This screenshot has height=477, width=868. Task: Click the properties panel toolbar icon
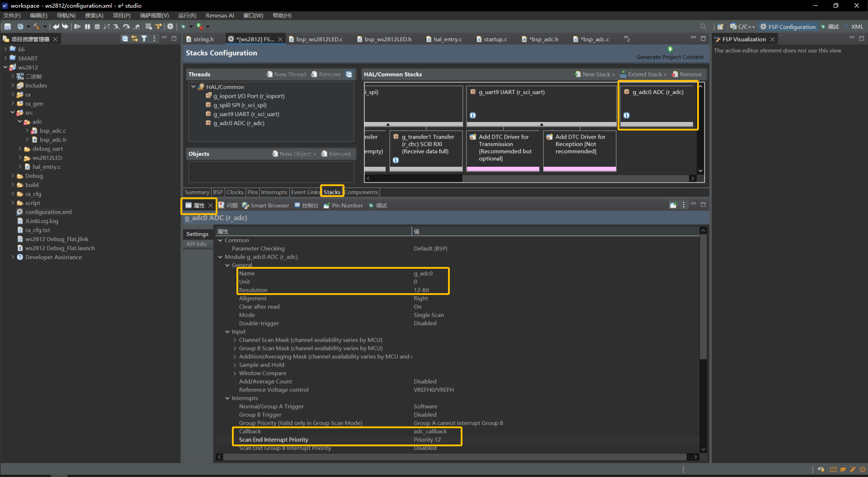click(x=673, y=205)
